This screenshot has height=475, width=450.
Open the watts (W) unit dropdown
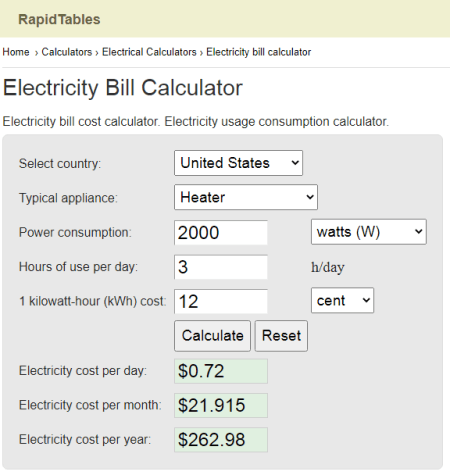[x=369, y=232]
